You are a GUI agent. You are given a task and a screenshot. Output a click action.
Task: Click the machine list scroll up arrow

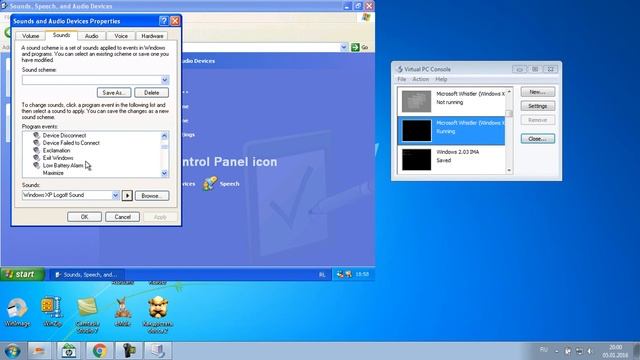[509, 91]
